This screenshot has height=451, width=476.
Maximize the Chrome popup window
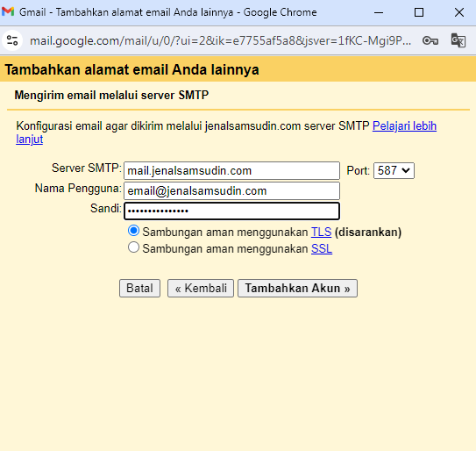pyautogui.click(x=419, y=12)
